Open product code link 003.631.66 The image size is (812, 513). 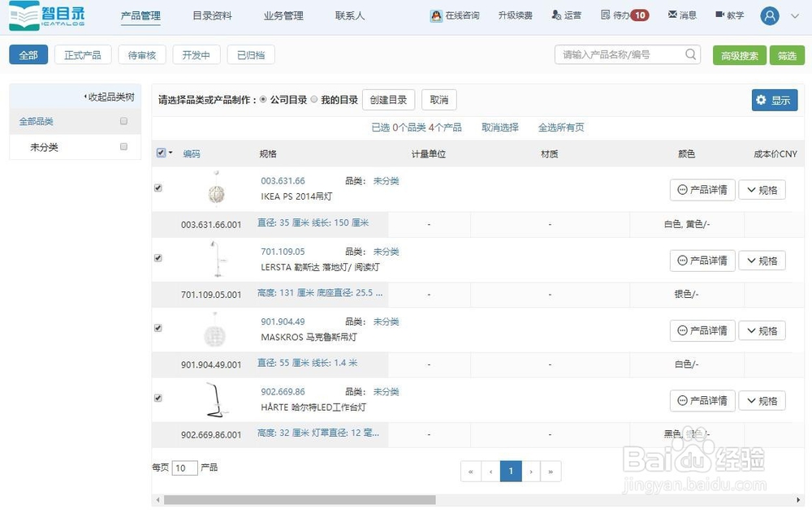coord(283,181)
